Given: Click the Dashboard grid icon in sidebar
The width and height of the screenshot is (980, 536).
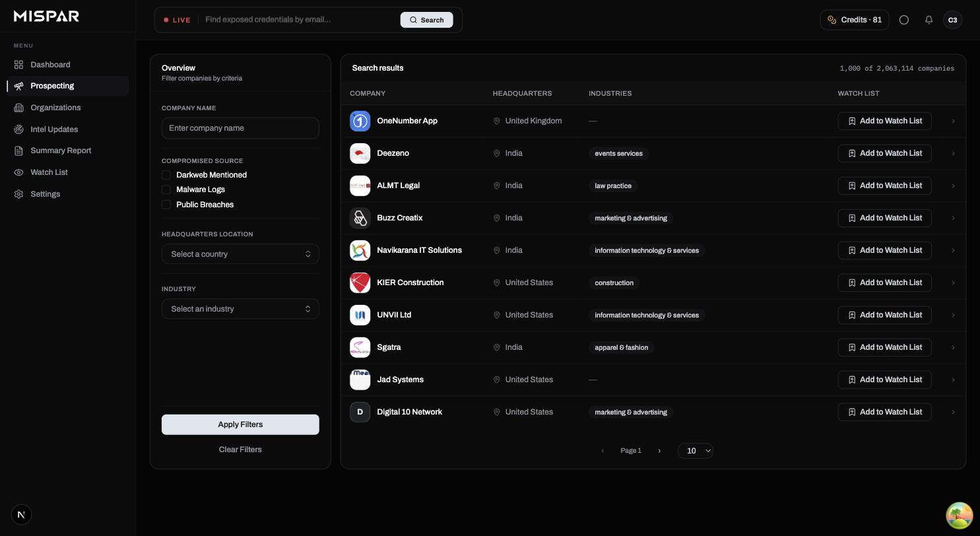Looking at the screenshot, I should [x=18, y=65].
